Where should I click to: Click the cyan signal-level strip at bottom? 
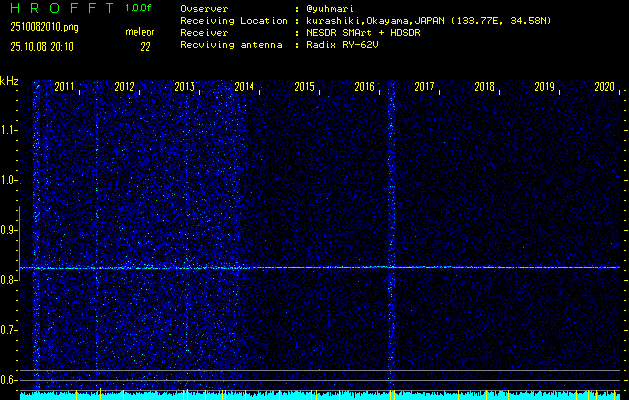coord(320,396)
